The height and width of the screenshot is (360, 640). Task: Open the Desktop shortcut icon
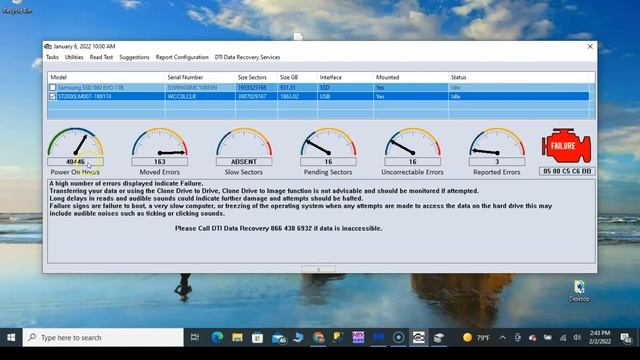click(x=579, y=291)
